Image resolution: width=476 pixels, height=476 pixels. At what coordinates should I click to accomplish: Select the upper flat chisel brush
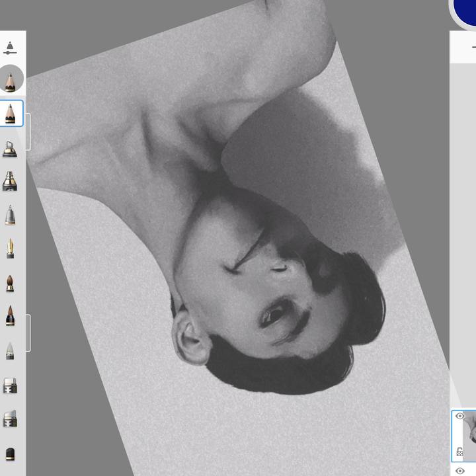coord(10,385)
